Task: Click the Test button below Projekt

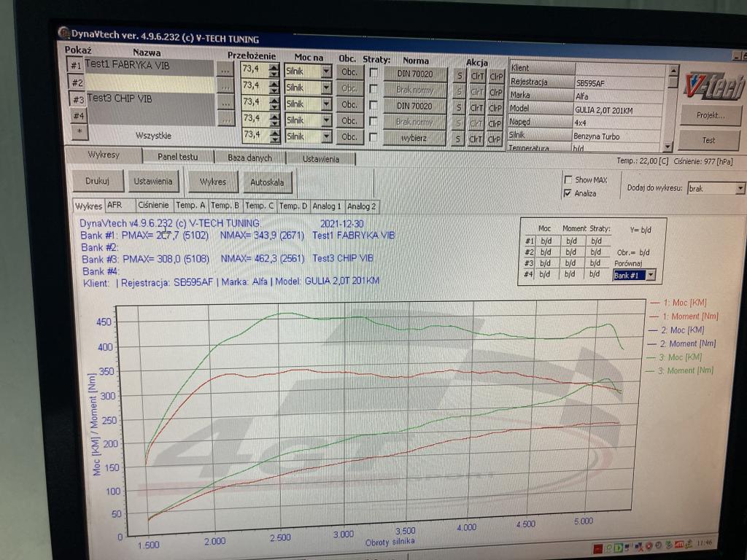Action: 709,140
